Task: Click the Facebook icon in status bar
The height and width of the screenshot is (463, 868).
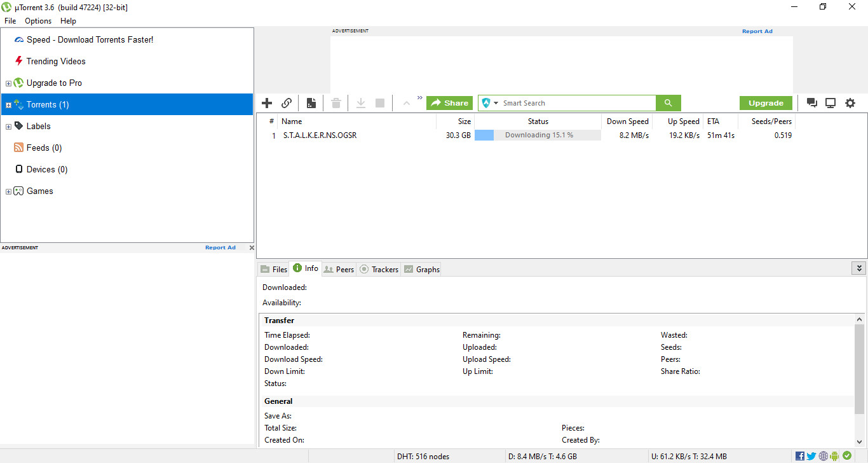Action: [x=800, y=456]
